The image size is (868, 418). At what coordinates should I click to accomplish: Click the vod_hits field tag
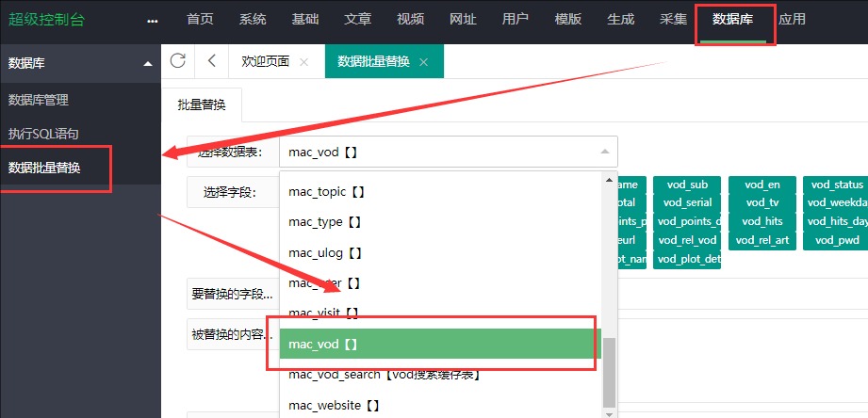[762, 221]
